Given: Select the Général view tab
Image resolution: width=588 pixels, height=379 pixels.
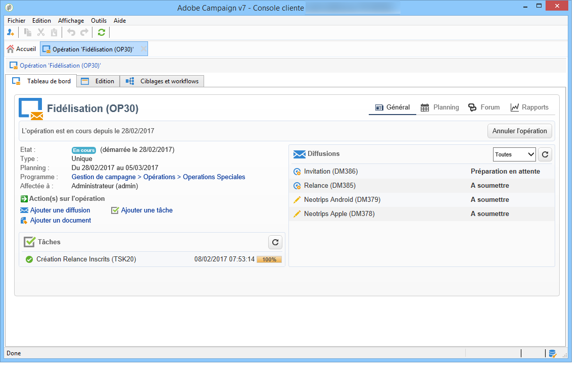Looking at the screenshot, I should pyautogui.click(x=392, y=107).
